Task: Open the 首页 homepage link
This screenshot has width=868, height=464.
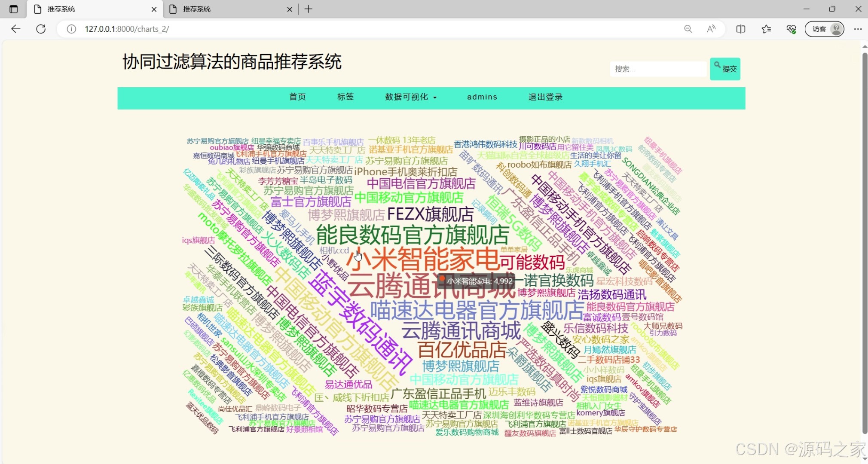Action: click(297, 97)
